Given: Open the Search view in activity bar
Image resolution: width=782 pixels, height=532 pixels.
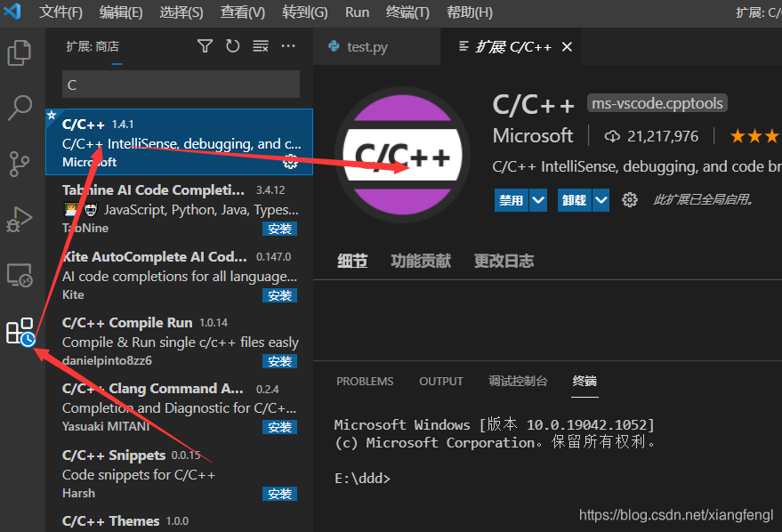Looking at the screenshot, I should 20,108.
